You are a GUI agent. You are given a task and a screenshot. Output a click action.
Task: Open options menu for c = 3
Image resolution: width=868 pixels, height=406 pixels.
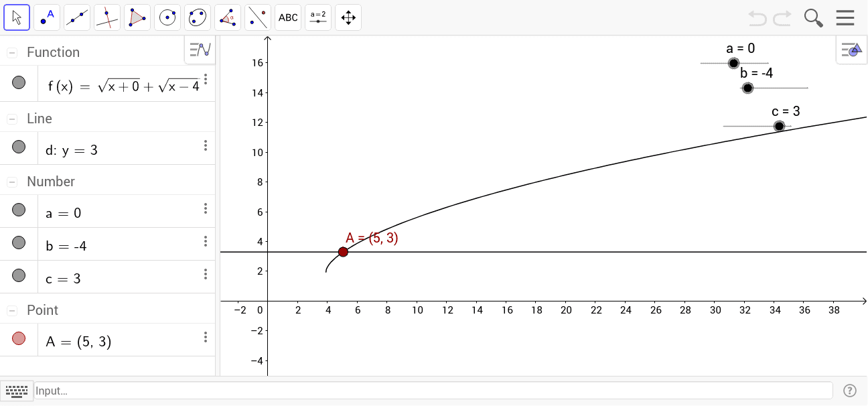point(206,274)
